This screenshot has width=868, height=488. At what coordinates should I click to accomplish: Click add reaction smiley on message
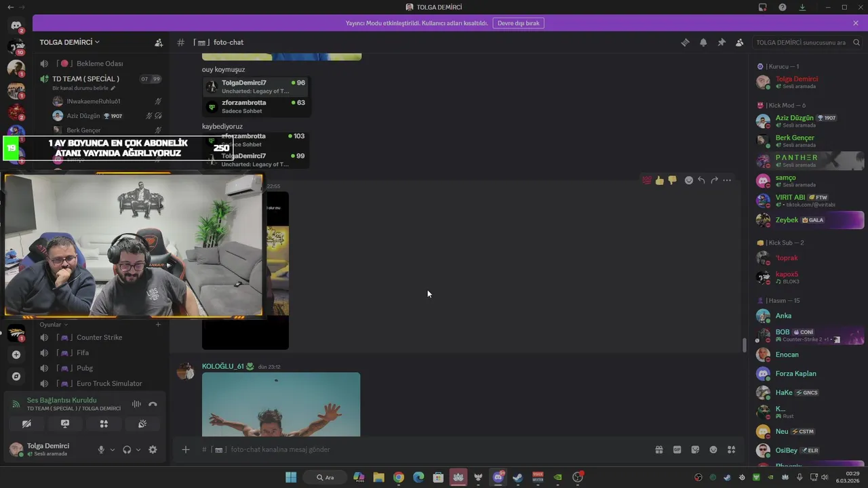pyautogui.click(x=688, y=180)
